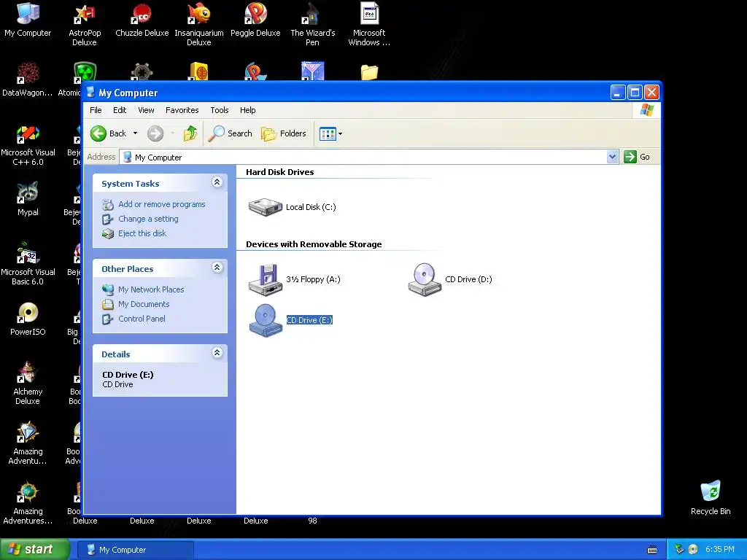The height and width of the screenshot is (560, 747).
Task: Click Change a setting link
Action: (148, 219)
